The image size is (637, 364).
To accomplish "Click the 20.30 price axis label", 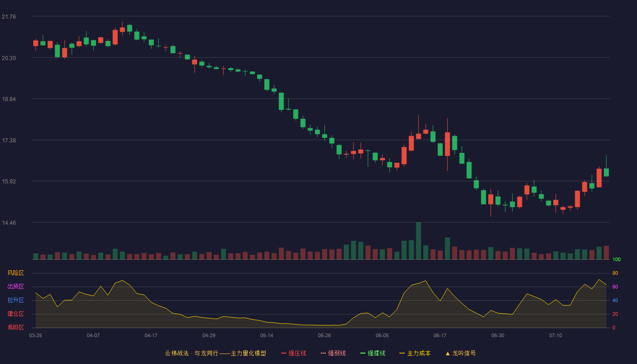I will point(9,58).
